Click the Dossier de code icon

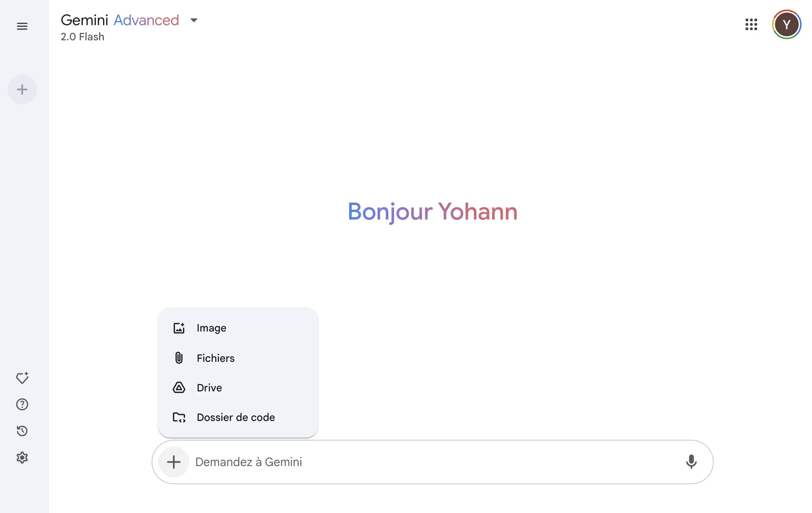tap(179, 417)
